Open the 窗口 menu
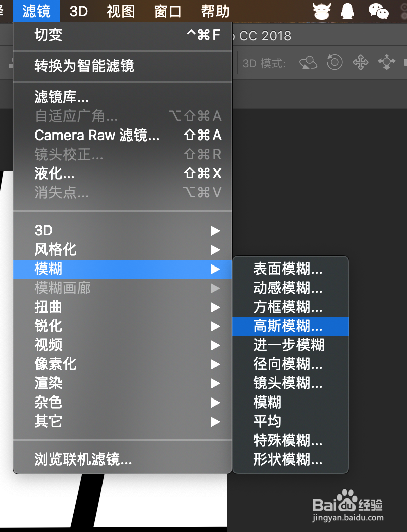This screenshot has width=407, height=532. coord(167,11)
